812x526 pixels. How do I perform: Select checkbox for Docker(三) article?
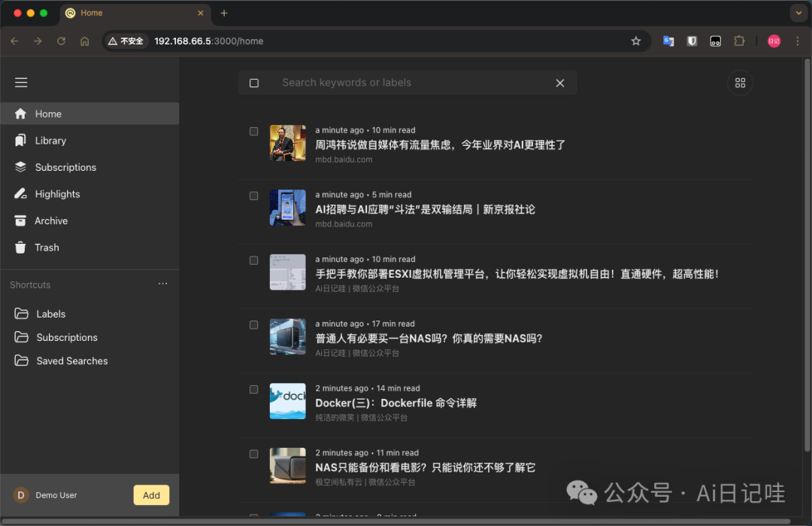tap(254, 389)
